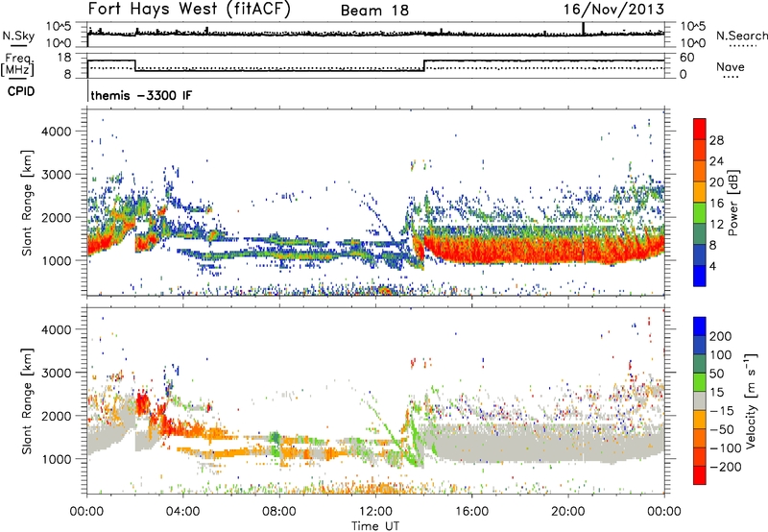Select the positive "200" Velocity color bar value
The image size is (768, 532).
tap(721, 336)
